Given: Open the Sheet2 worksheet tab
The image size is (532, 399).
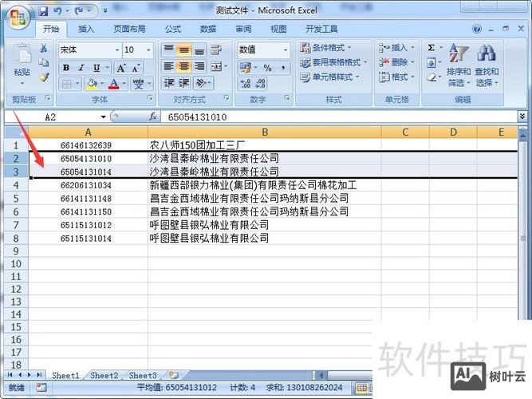Looking at the screenshot, I should click(104, 376).
